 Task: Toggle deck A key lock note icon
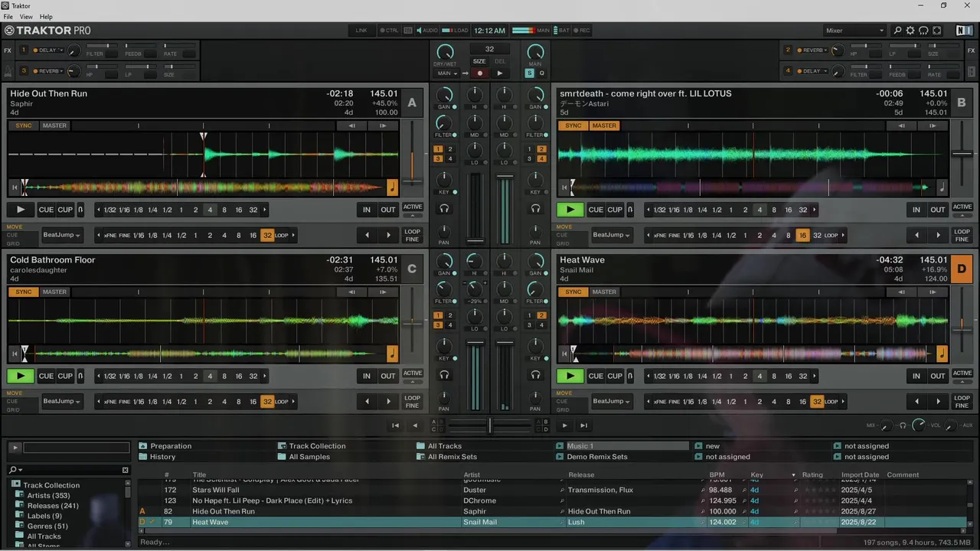[x=392, y=187]
